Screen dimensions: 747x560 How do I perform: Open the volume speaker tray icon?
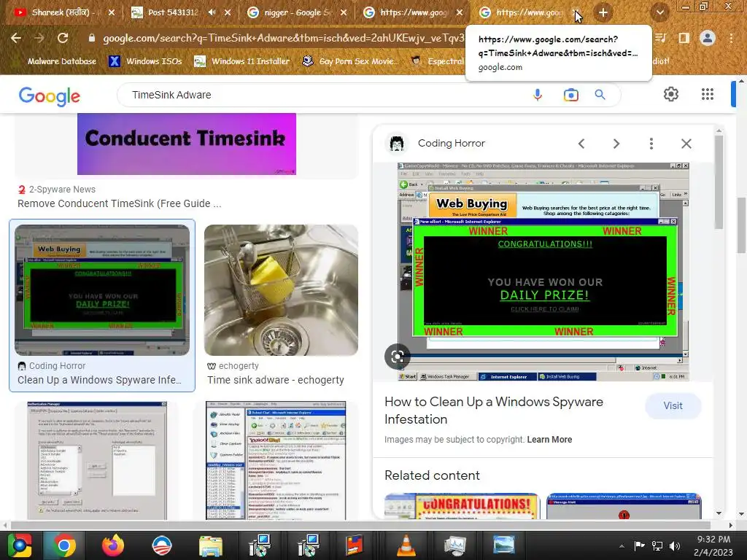(x=674, y=545)
